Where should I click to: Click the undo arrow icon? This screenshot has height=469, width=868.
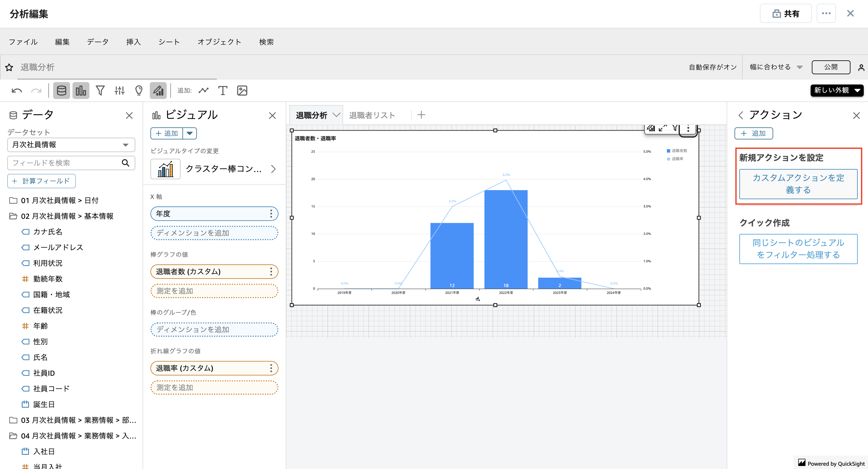click(17, 91)
